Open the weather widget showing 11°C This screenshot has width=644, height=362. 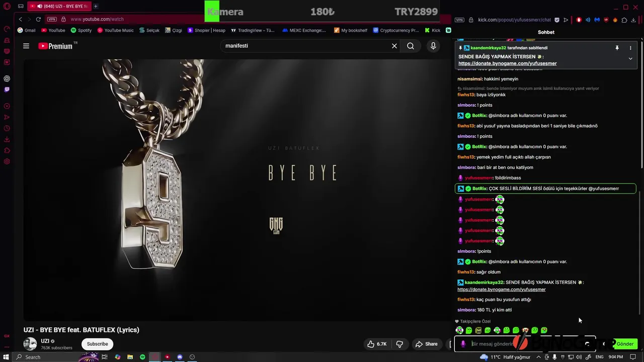point(505,357)
